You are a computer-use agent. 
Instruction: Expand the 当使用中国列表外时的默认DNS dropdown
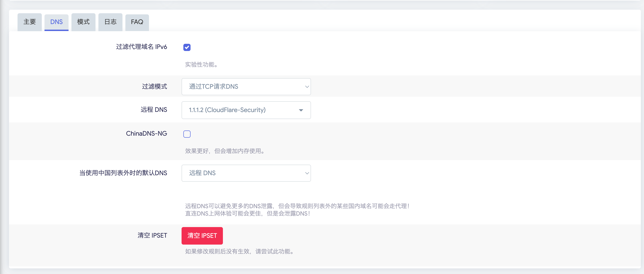[x=246, y=173]
